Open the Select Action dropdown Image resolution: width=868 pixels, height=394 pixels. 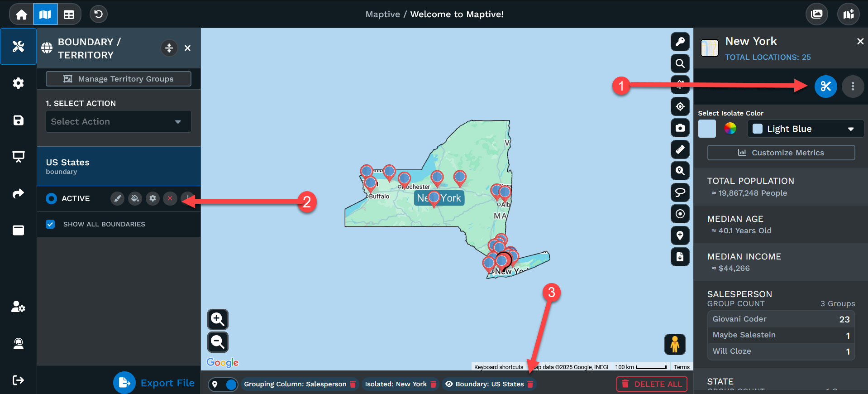[119, 121]
